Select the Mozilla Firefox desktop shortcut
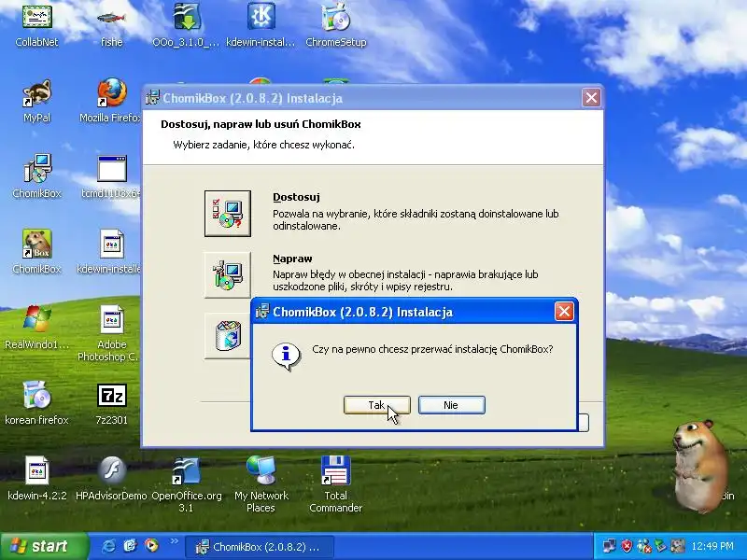 110,101
